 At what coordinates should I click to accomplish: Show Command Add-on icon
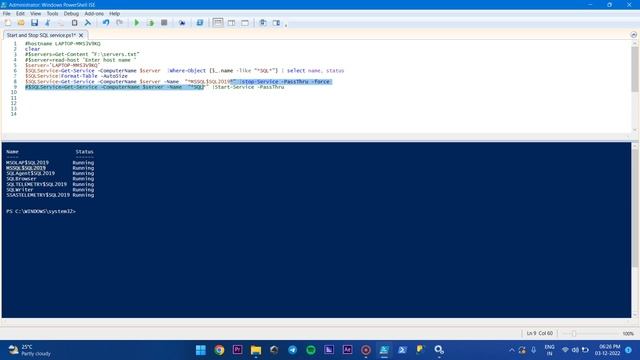click(x=276, y=23)
